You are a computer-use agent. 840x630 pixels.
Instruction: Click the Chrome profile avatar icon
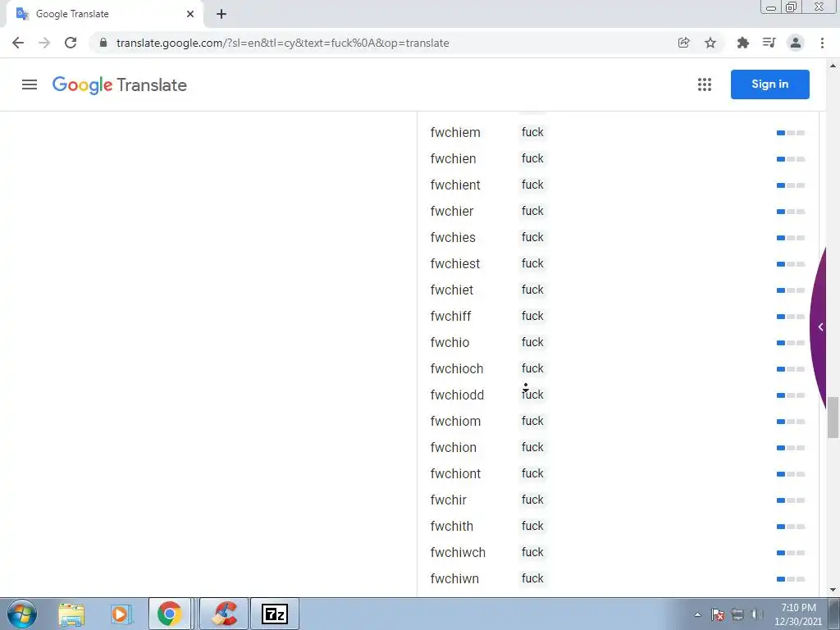(796, 43)
